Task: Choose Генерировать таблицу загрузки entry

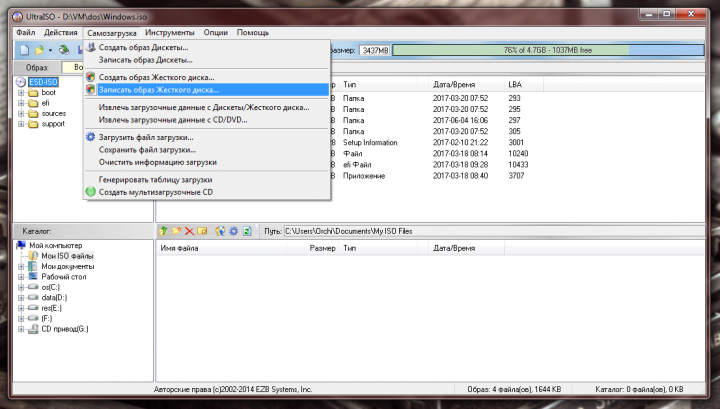Action: [207, 179]
